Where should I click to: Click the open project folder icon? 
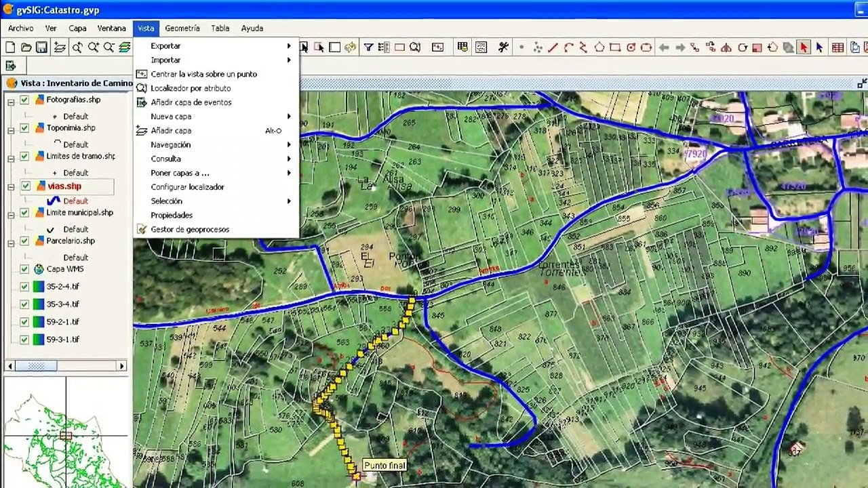26,47
